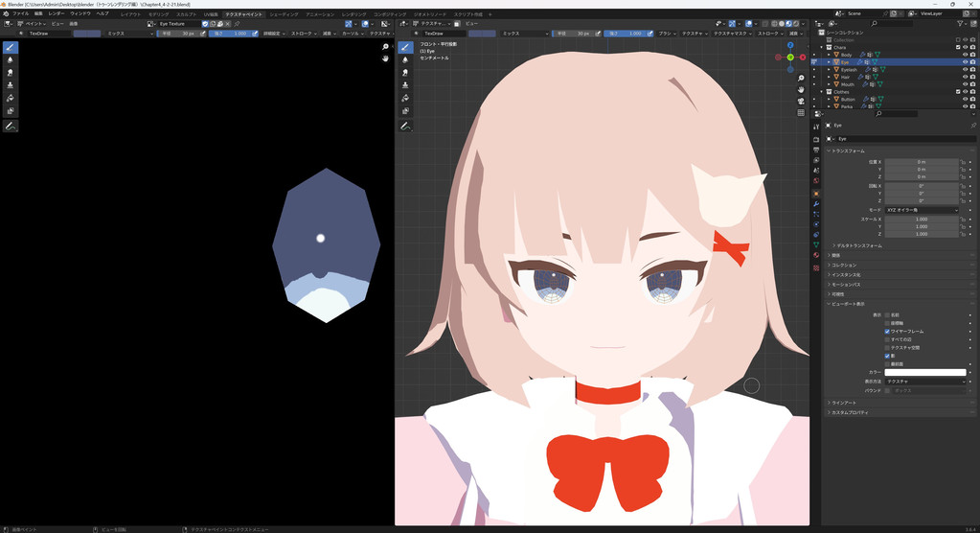980x533 pixels.
Task: Open the XYZ オイラー角 rotation mode dropdown
Action: 921,210
